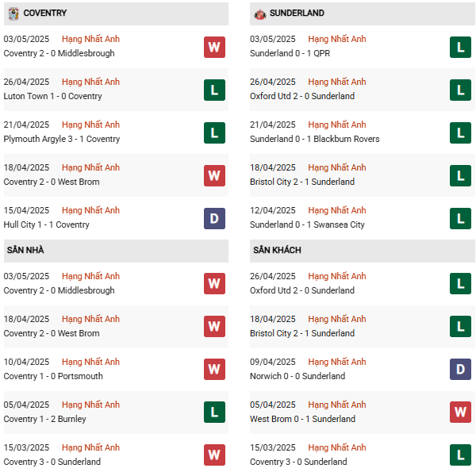Click L badge for Coventry 1-2 Burnley
Screen dimensions: 476x472
coord(214,413)
